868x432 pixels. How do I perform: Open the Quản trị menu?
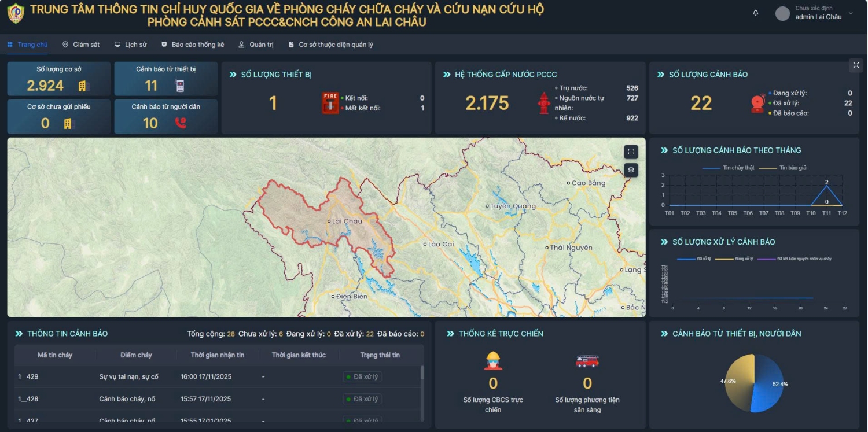click(x=256, y=45)
